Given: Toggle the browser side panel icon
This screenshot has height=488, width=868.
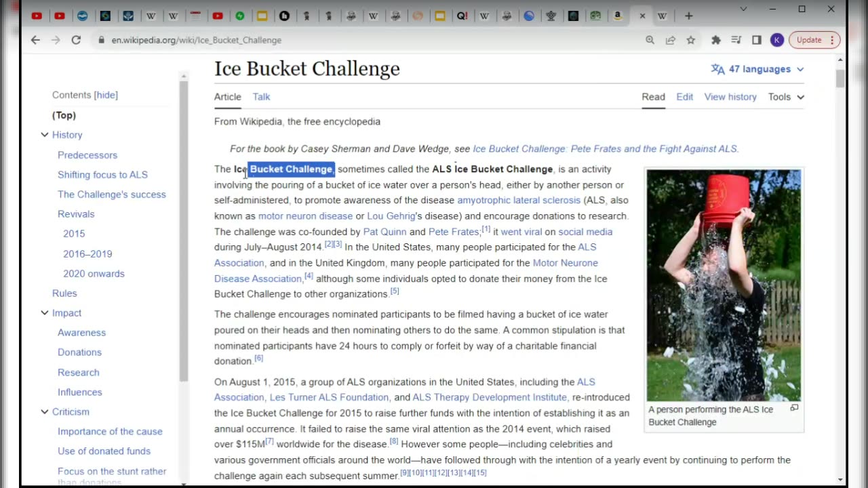Looking at the screenshot, I should (757, 40).
